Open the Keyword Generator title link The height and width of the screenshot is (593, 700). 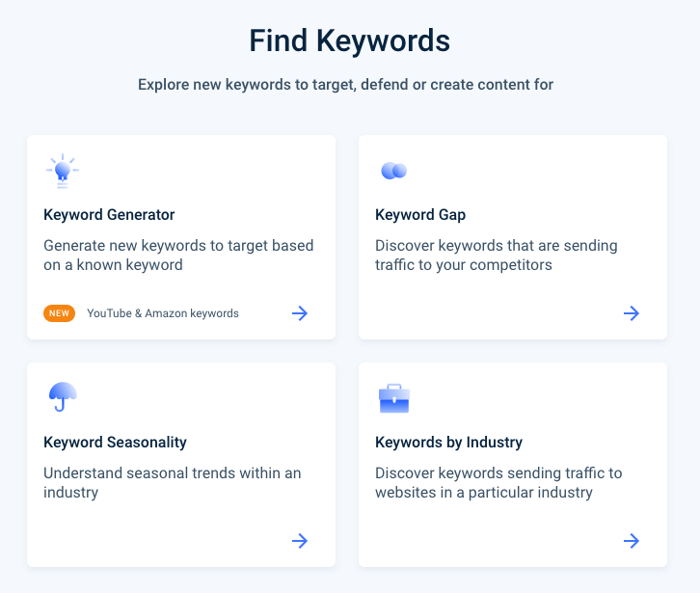tap(109, 215)
